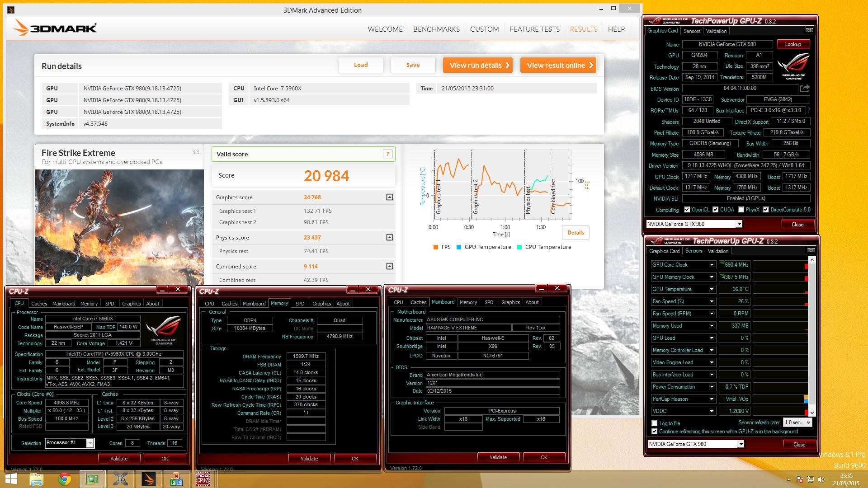The width and height of the screenshot is (868, 488).
Task: Click the 3DMark logo
Action: [x=55, y=28]
